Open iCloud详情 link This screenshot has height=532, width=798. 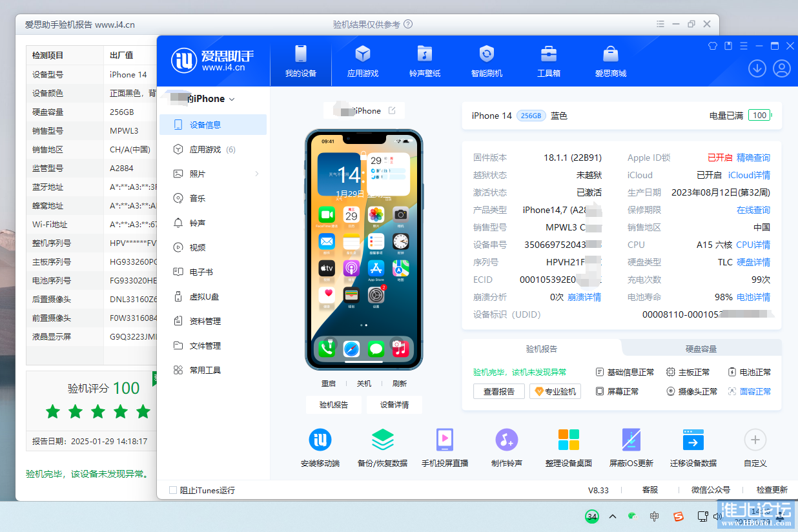(749, 175)
